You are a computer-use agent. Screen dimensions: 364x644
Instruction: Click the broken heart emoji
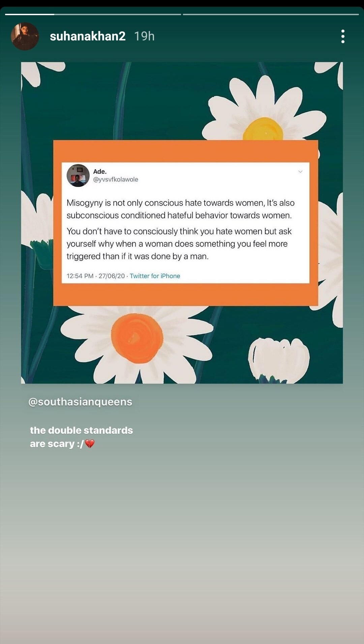(90, 444)
